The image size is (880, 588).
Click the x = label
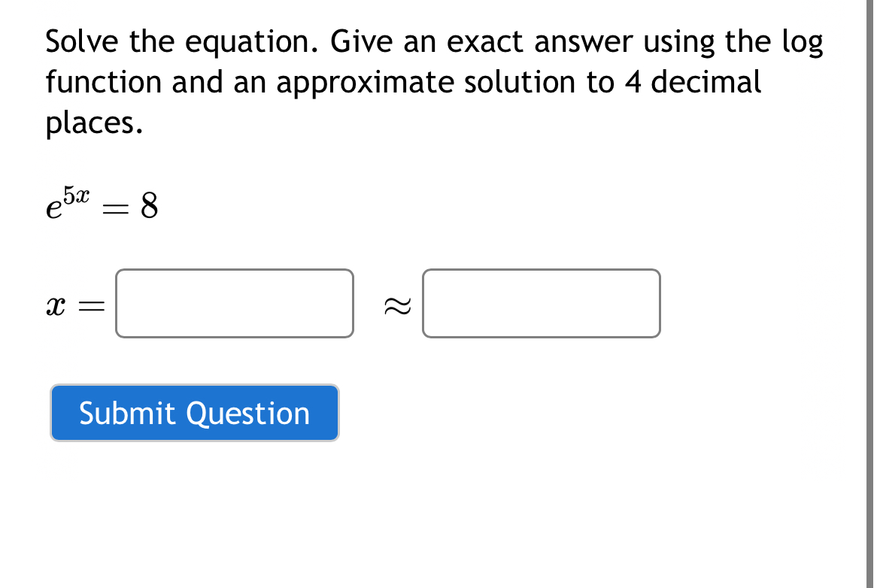point(74,304)
